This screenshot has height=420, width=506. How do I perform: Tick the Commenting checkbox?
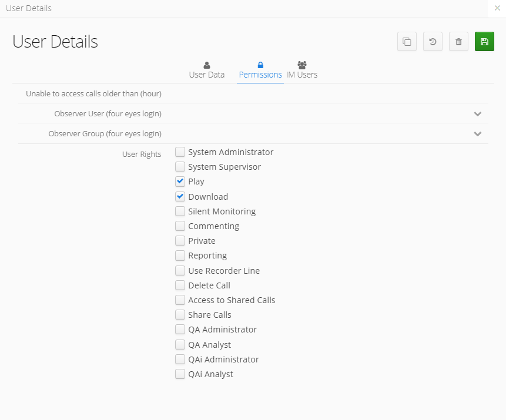click(180, 226)
